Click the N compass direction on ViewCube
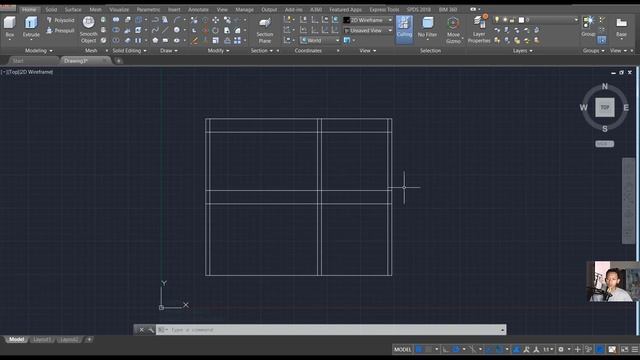The height and width of the screenshot is (360, 640). (605, 87)
